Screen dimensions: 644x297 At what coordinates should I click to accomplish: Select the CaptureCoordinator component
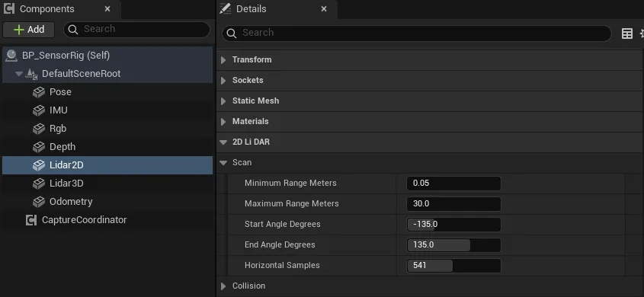pos(107,220)
